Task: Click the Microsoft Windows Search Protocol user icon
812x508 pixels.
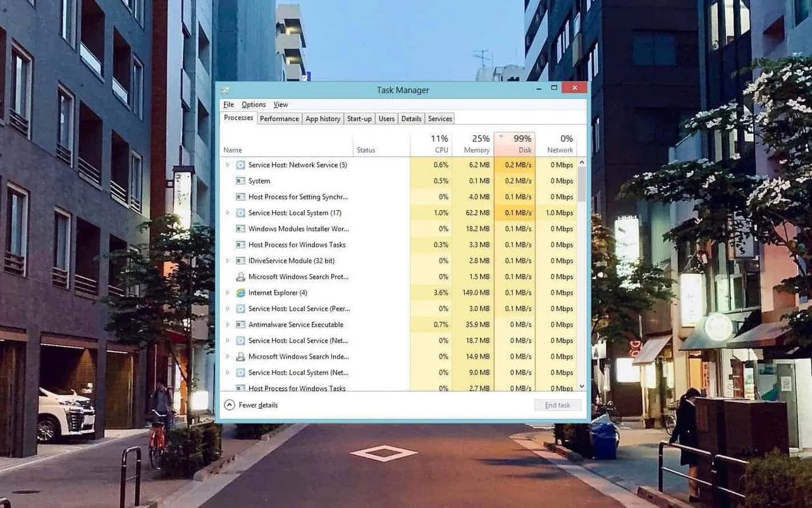Action: (x=240, y=276)
